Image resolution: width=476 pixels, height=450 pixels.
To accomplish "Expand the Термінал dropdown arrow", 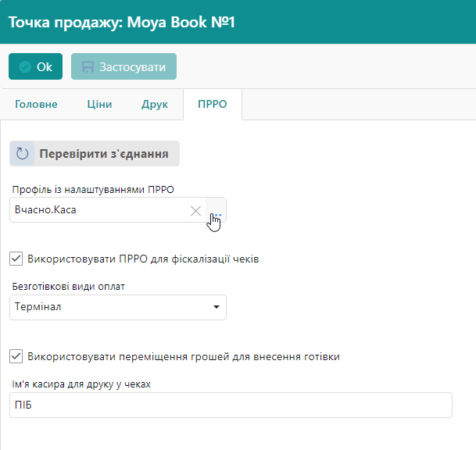I will [x=216, y=307].
